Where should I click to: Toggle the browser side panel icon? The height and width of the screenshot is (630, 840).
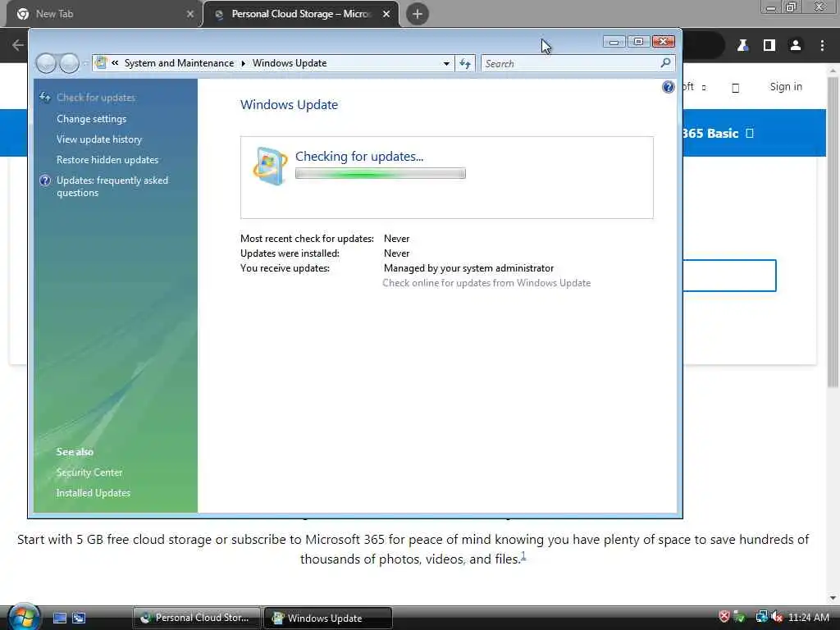[x=769, y=46]
